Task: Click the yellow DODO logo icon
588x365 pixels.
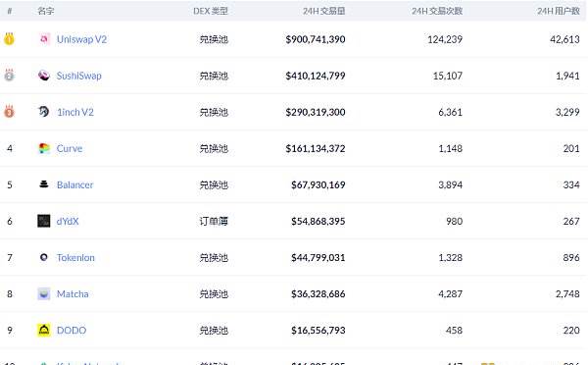Action: 44,330
